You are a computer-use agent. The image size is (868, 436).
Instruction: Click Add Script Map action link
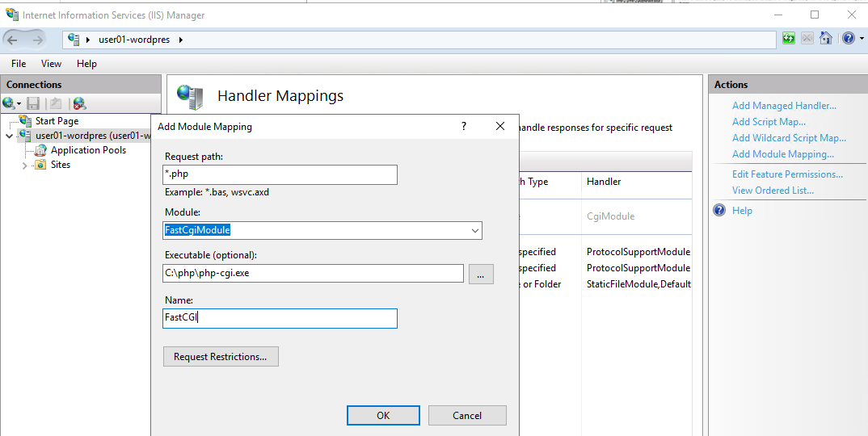(x=769, y=122)
